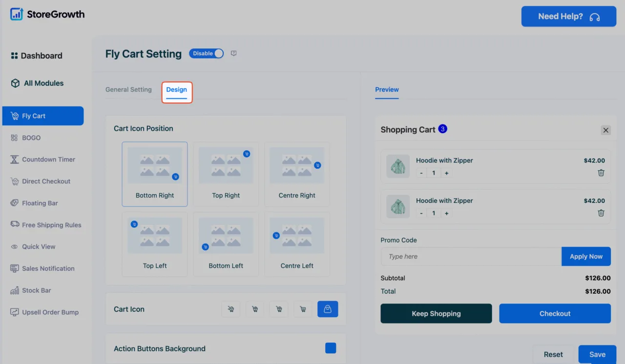Save the Fly Cart settings
Viewport: 625px width, 364px height.
597,355
